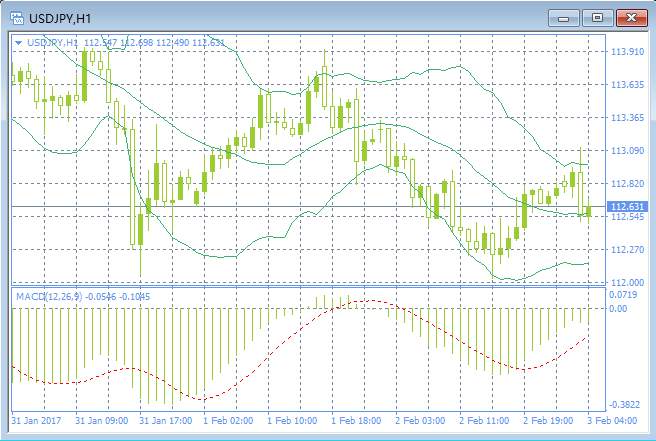Image resolution: width=656 pixels, height=441 pixels.
Task: Click the 113.910 price scale value
Action: tap(627, 51)
